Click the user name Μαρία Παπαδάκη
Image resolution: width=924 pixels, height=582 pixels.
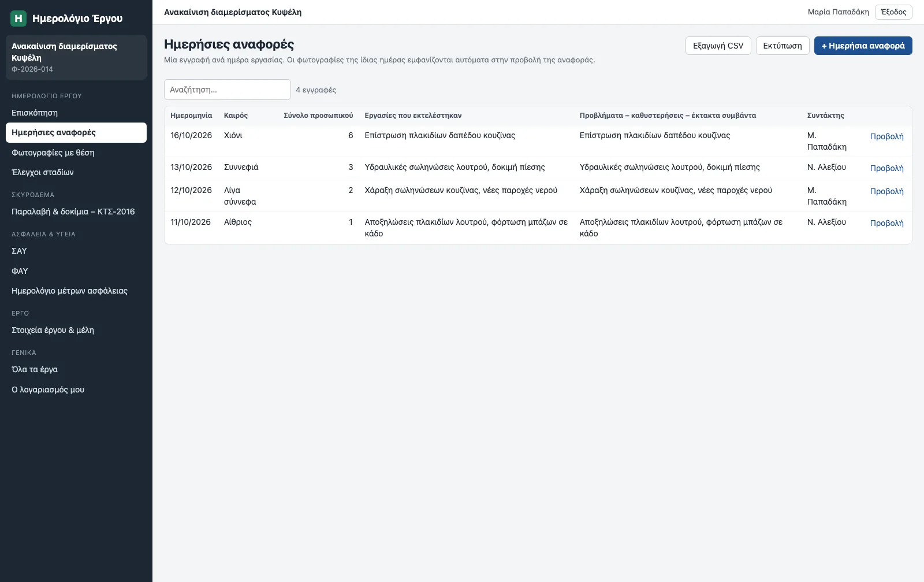point(838,12)
